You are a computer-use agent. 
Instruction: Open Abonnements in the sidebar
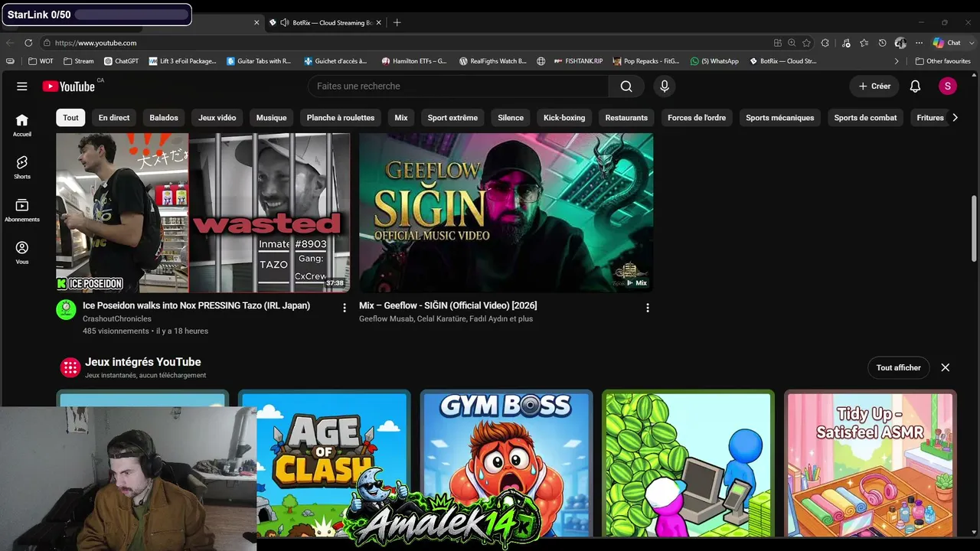22,210
